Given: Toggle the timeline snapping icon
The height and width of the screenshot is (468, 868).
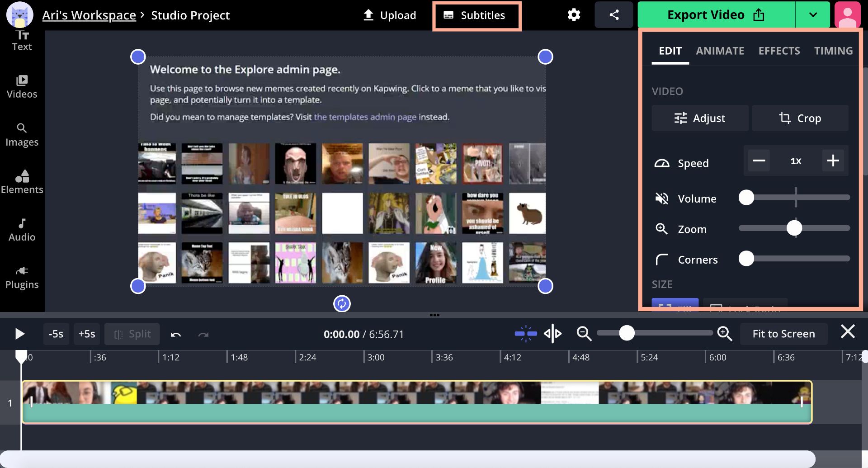Looking at the screenshot, I should (525, 334).
